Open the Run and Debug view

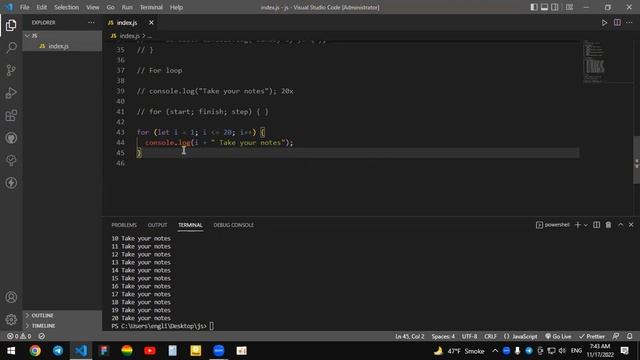(11, 93)
